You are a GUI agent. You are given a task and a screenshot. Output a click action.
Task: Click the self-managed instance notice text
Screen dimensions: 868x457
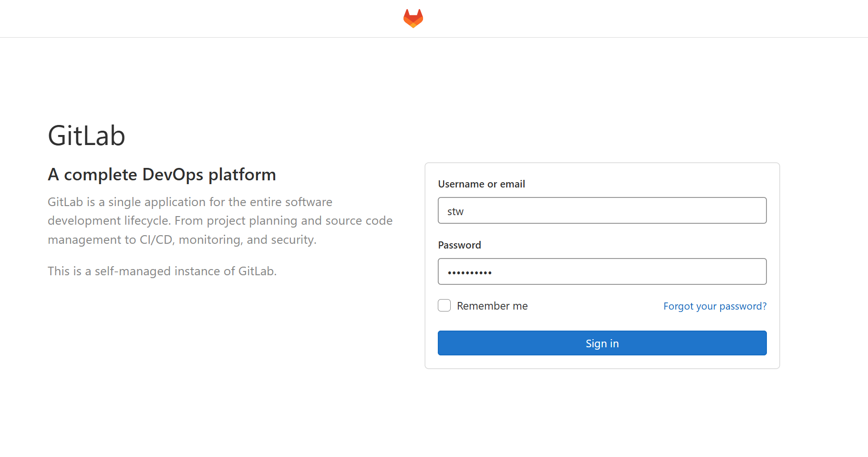point(162,271)
